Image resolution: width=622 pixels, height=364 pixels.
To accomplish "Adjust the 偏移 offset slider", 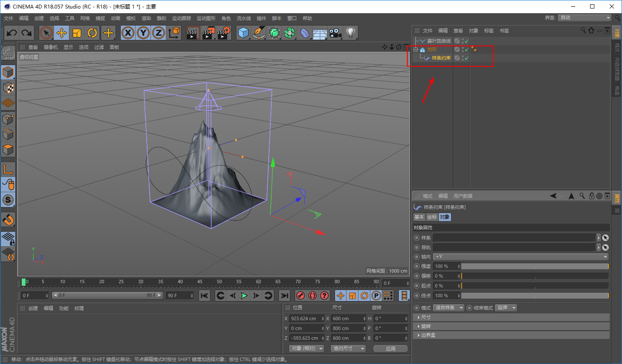I will [x=535, y=276].
